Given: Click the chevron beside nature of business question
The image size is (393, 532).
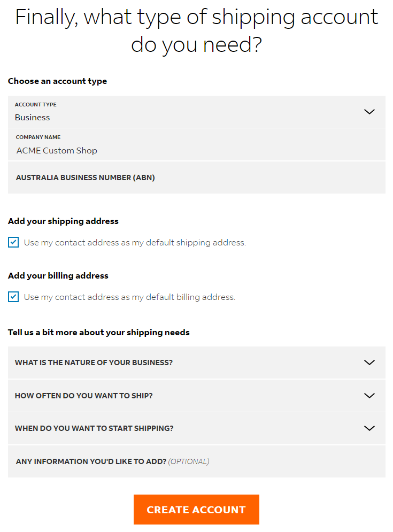Looking at the screenshot, I should pos(369,363).
